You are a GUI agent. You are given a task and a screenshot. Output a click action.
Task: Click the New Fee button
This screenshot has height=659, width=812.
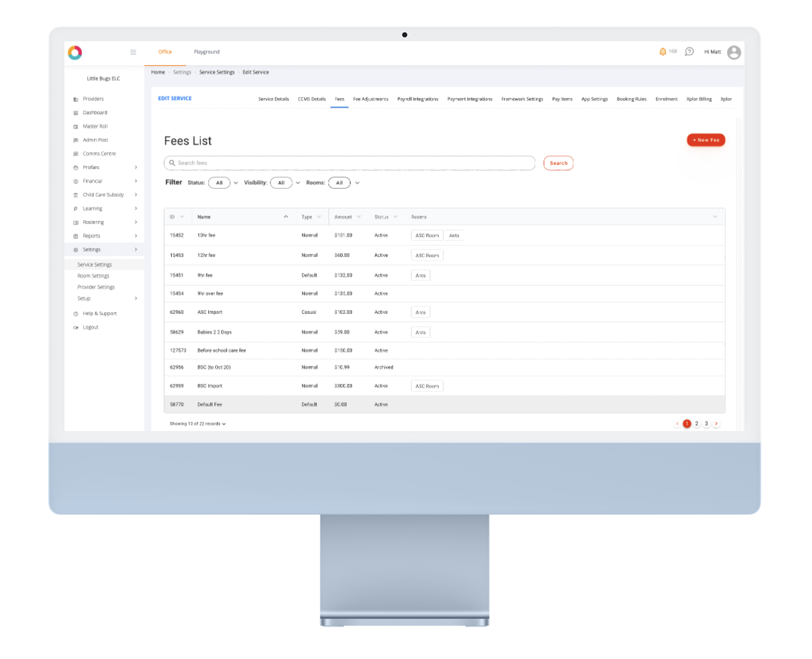coord(706,140)
